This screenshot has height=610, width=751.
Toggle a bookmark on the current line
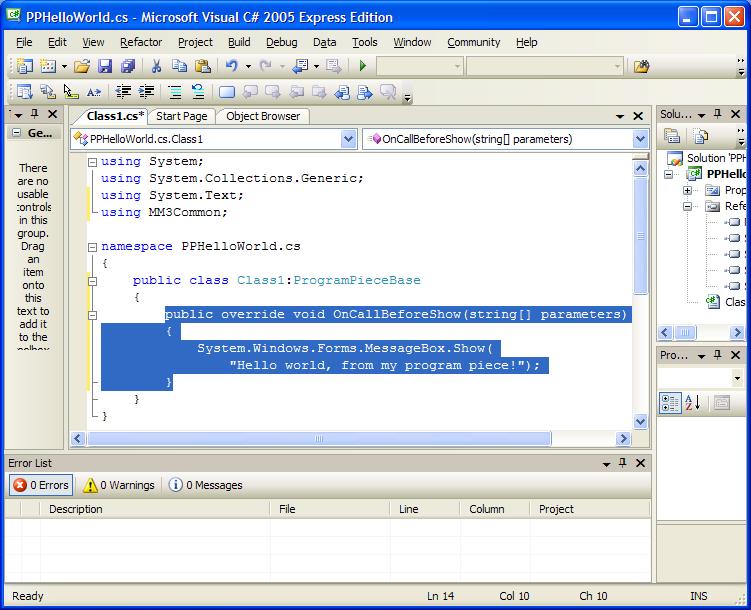227,91
